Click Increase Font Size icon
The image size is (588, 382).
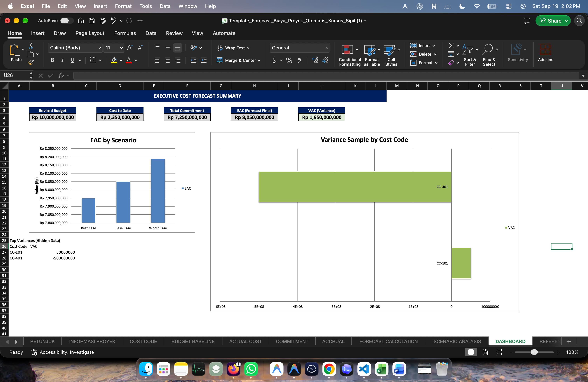[x=130, y=48]
